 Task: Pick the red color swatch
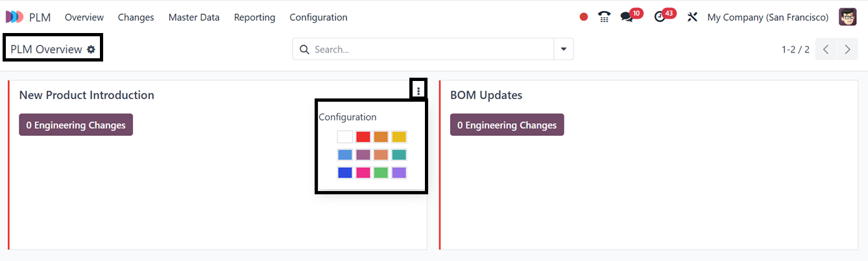(363, 137)
